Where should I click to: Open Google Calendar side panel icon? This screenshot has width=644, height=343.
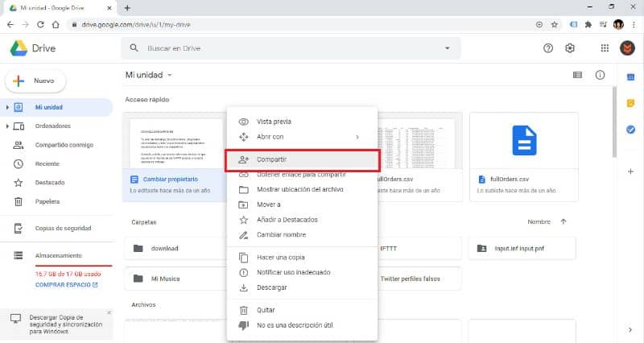pos(630,77)
